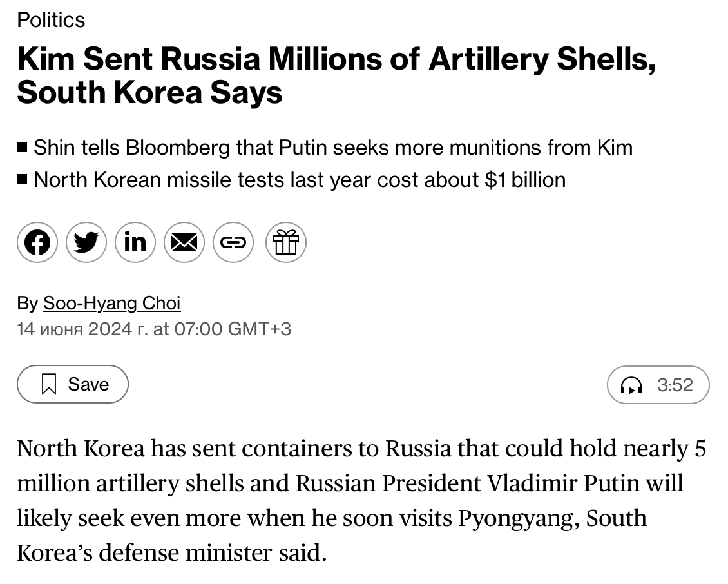Click the opening paragraph about North Korea
728x584 pixels.
coord(361,500)
